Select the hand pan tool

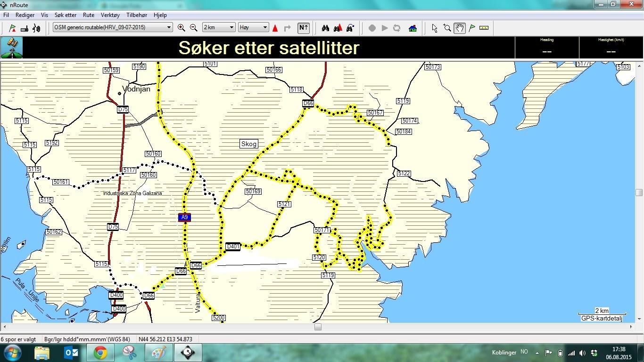460,28
